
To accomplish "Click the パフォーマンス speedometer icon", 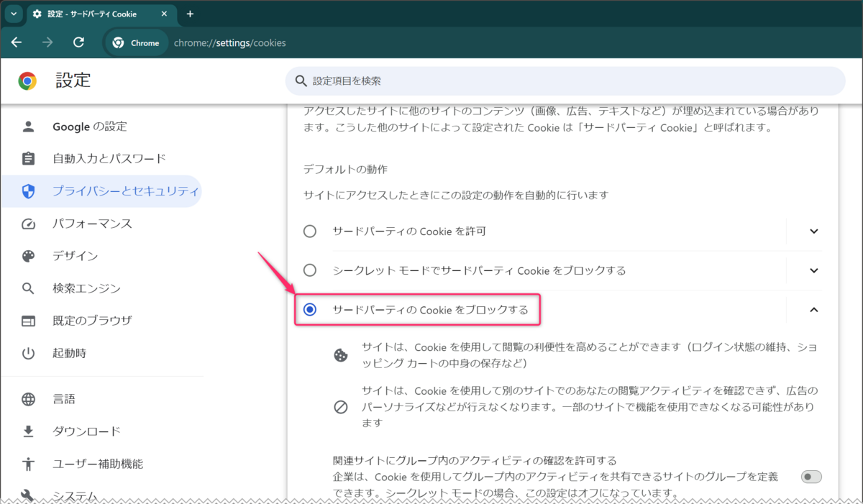I will [x=28, y=224].
